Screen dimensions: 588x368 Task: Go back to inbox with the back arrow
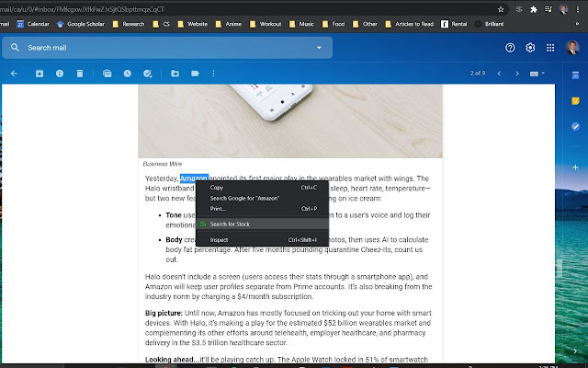(15, 74)
